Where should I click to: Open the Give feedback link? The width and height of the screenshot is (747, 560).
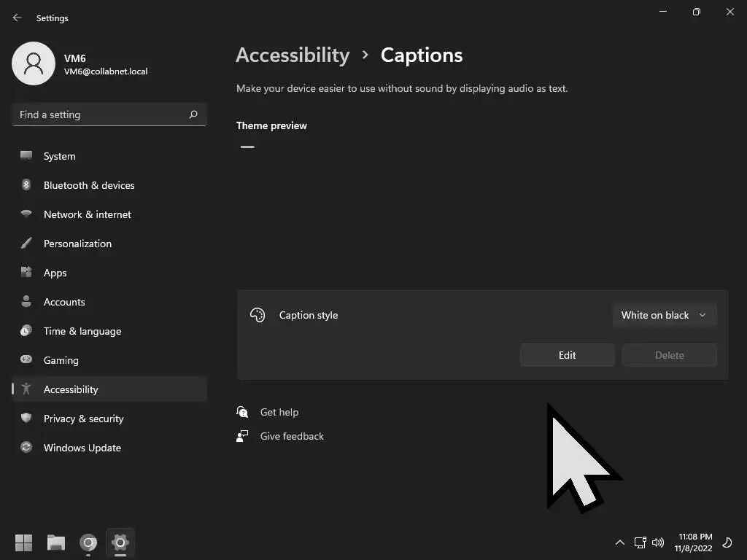292,436
